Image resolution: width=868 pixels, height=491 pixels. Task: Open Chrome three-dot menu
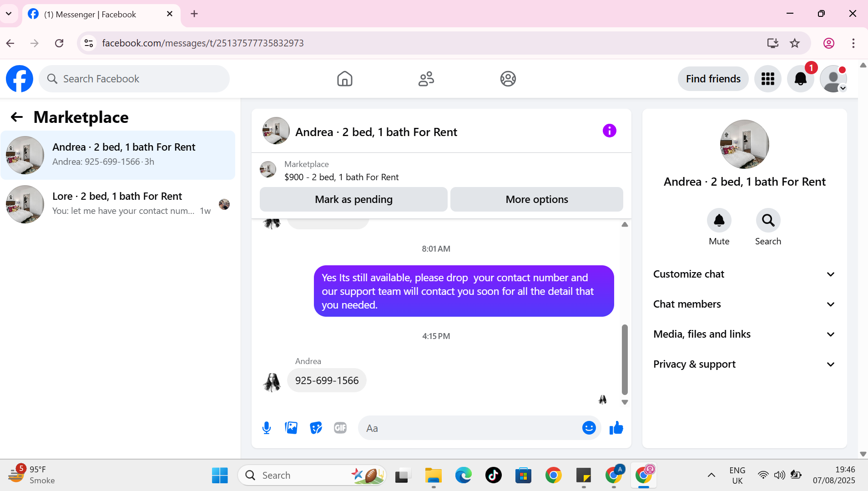[x=853, y=43]
